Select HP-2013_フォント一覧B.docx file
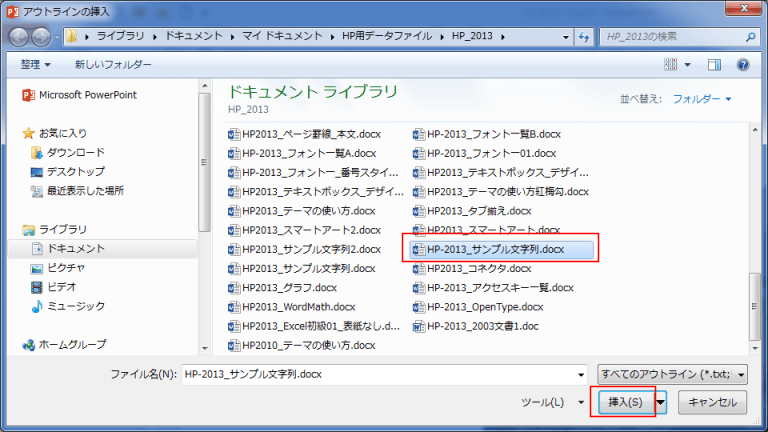768x432 pixels. [x=487, y=134]
